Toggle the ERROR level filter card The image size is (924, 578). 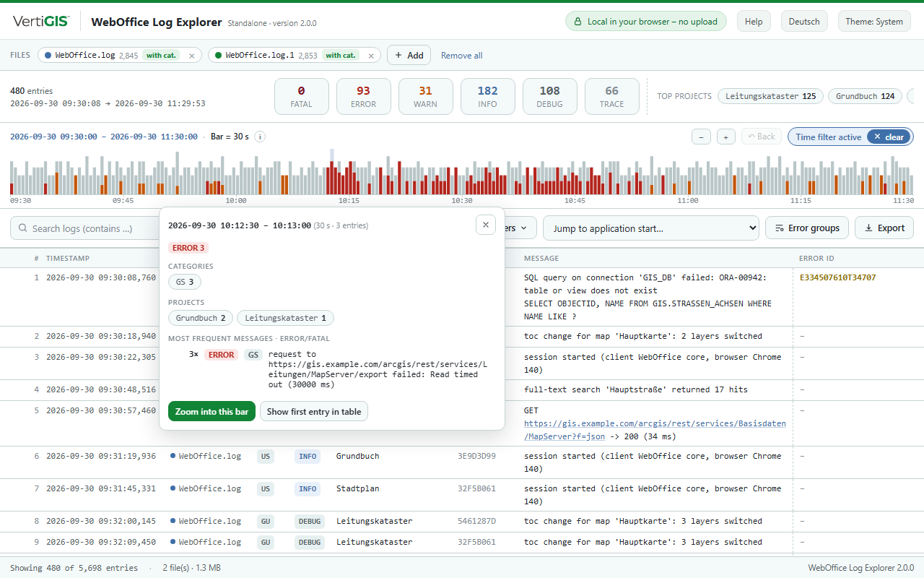364,97
